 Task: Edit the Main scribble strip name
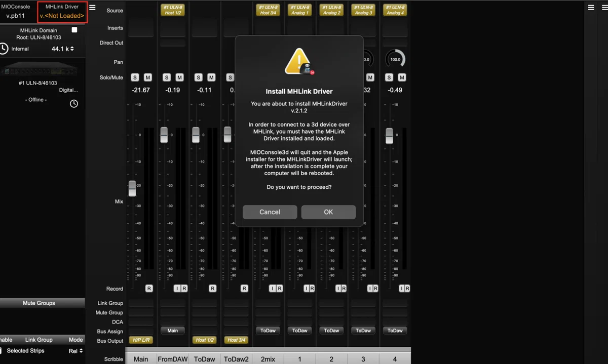coord(141,359)
